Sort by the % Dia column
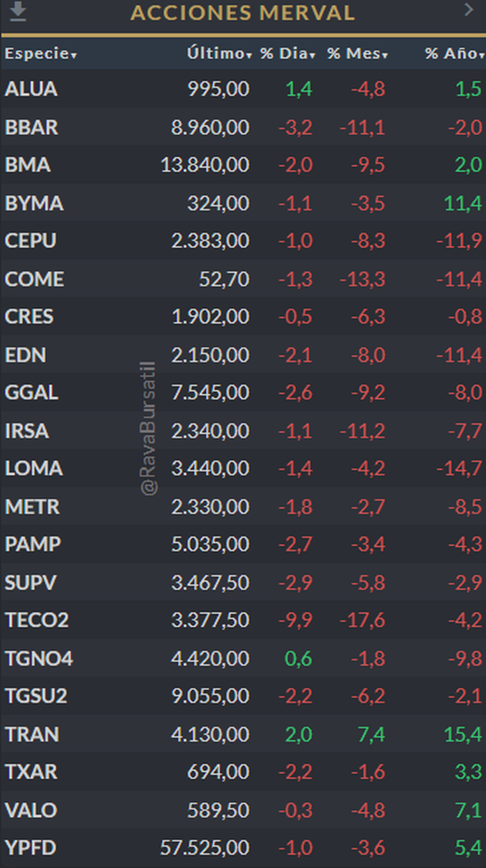Viewport: 486px width, 868px height. [x=288, y=53]
